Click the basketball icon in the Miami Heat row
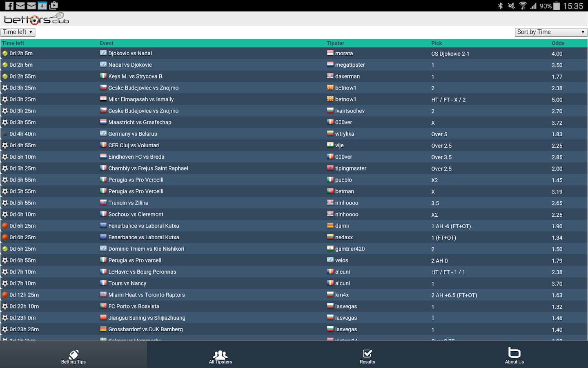The width and height of the screenshot is (588, 368). tap(5, 295)
